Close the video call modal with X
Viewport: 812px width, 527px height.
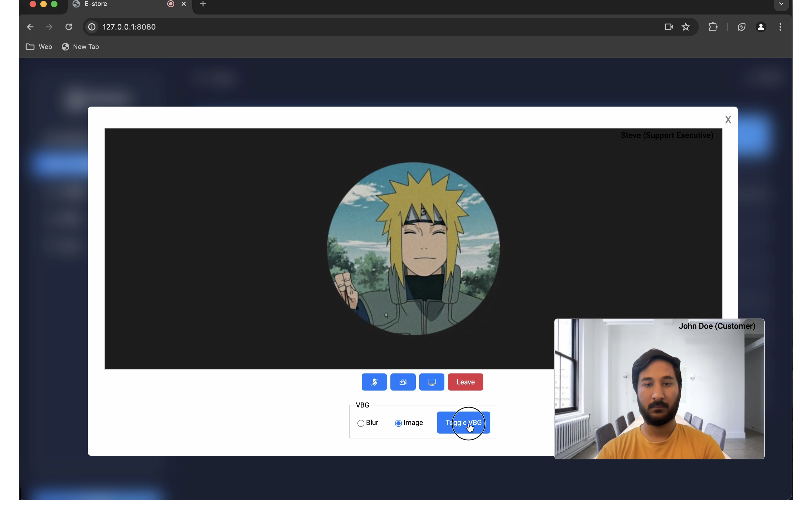[728, 120]
